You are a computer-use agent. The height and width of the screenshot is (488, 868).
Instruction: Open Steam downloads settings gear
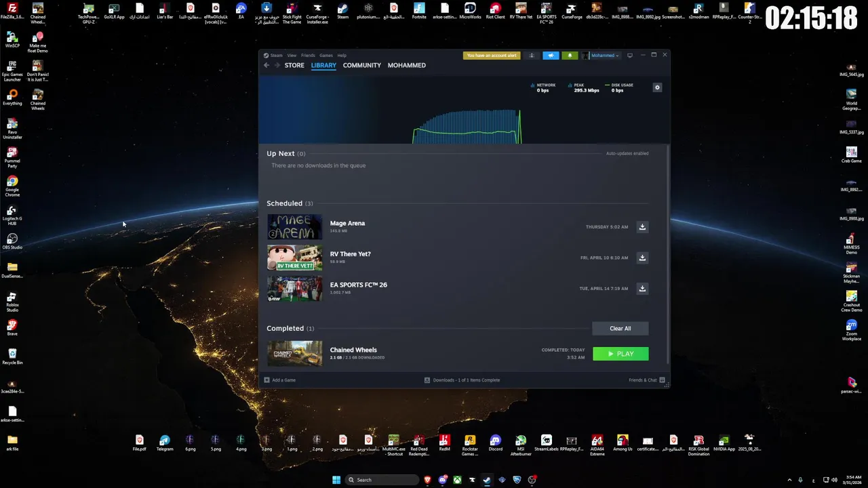[x=656, y=87]
